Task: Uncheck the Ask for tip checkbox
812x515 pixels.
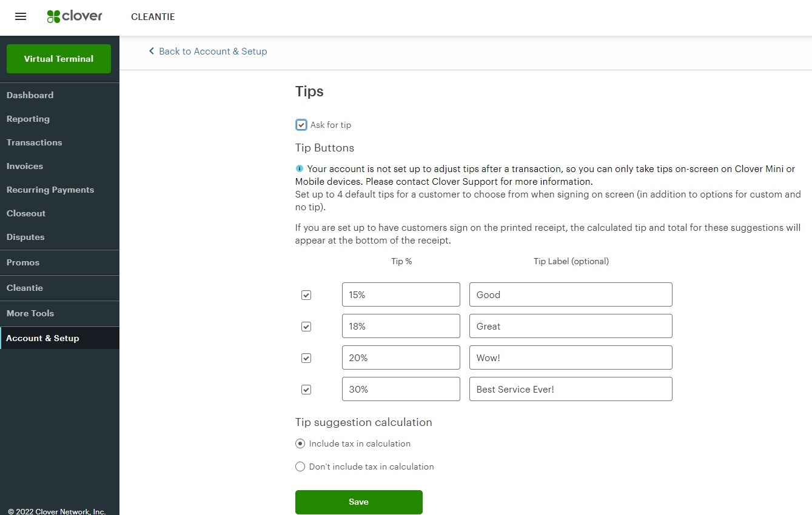Action: [x=301, y=124]
